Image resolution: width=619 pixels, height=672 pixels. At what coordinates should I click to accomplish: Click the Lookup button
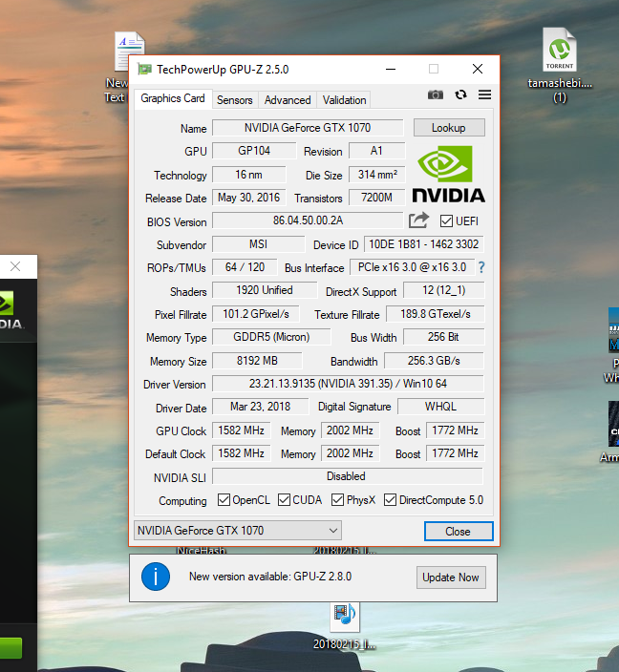pyautogui.click(x=448, y=128)
